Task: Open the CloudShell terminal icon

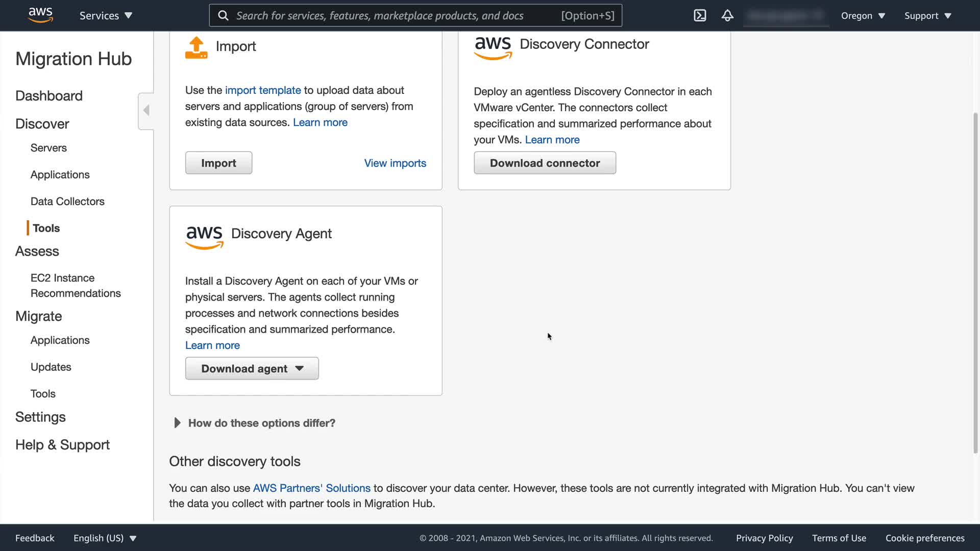Action: (x=700, y=15)
